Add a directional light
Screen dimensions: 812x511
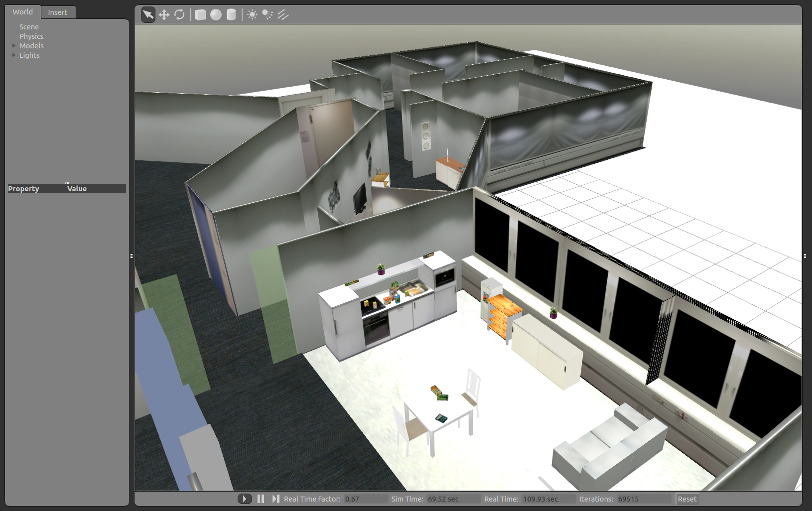(x=283, y=15)
